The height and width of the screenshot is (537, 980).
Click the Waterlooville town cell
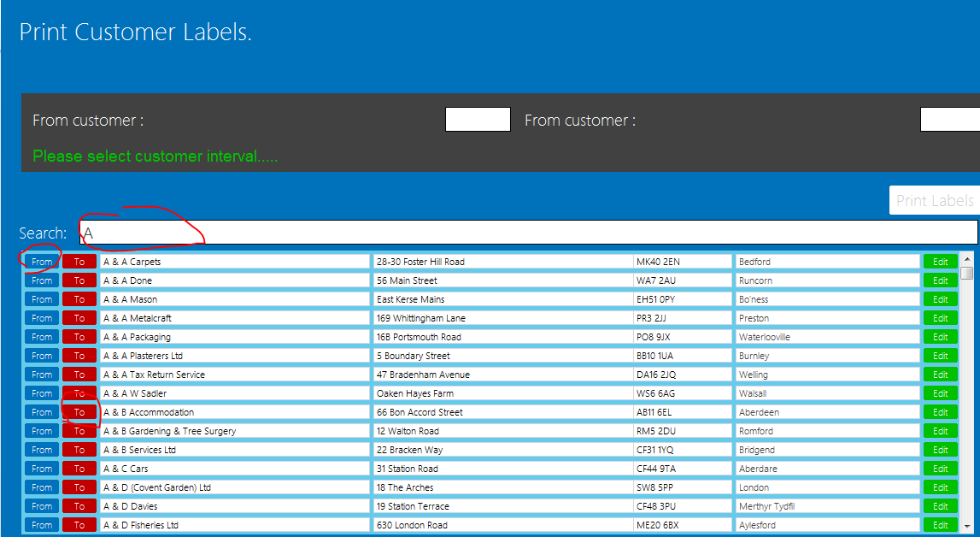point(828,337)
